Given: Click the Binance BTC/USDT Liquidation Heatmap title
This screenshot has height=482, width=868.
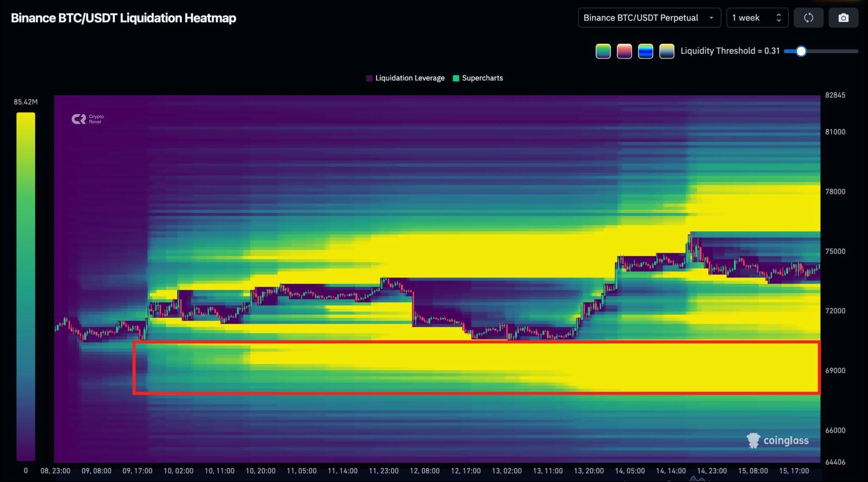Looking at the screenshot, I should (x=123, y=18).
